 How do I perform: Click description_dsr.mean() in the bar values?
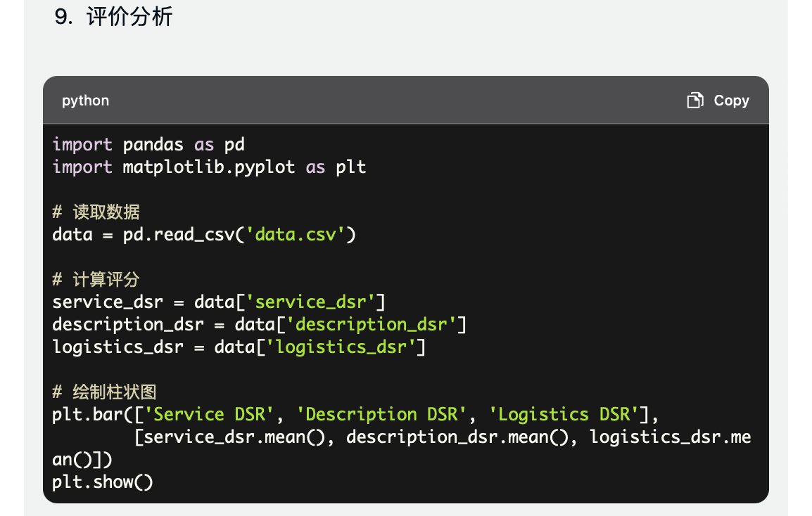pos(458,437)
